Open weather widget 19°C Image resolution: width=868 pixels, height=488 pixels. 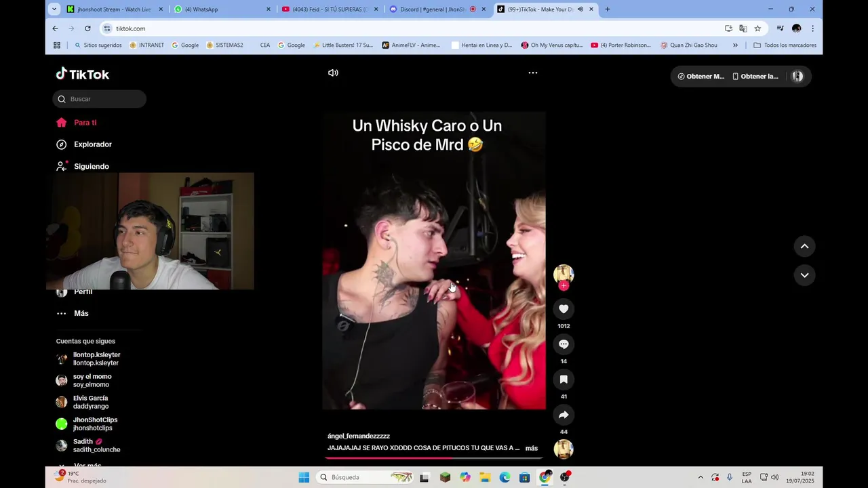coord(81,477)
